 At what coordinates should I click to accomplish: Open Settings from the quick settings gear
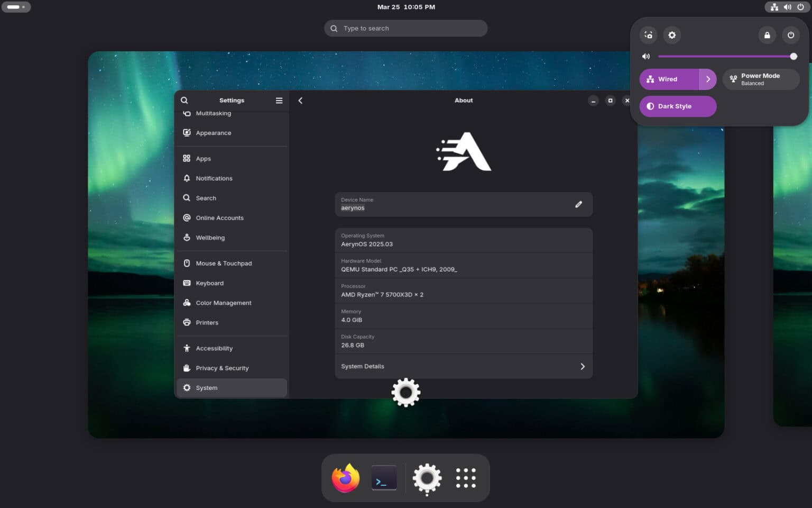click(672, 35)
